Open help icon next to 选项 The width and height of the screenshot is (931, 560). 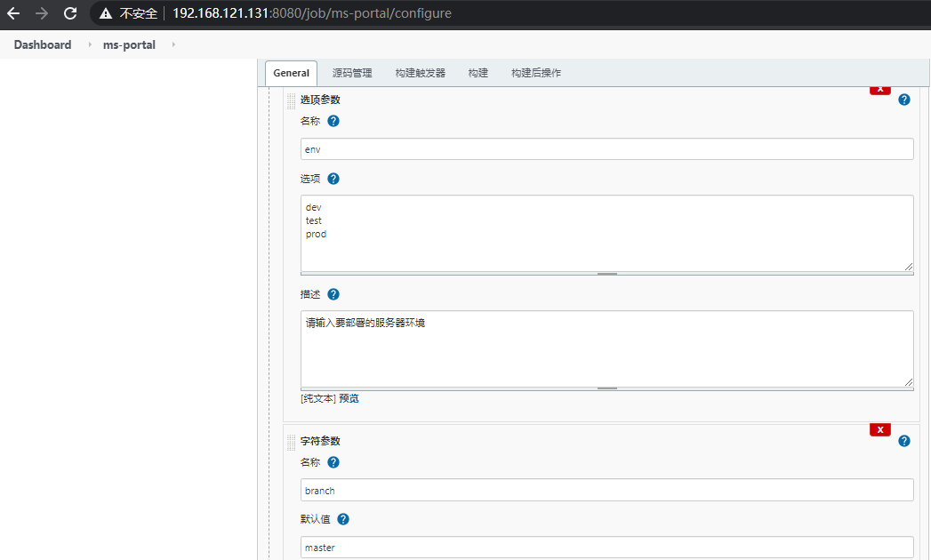(333, 179)
